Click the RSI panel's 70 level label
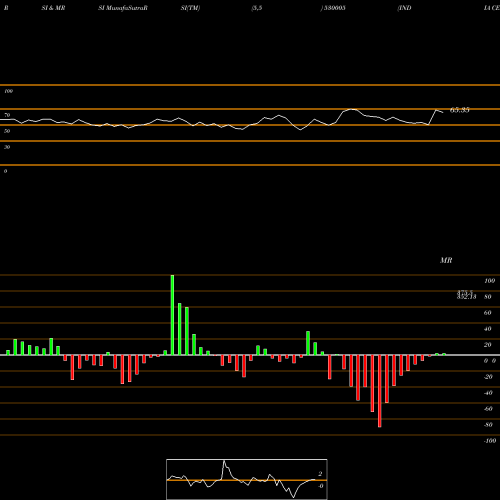Image resolution: width=500 pixels, height=500 pixels. point(7,115)
